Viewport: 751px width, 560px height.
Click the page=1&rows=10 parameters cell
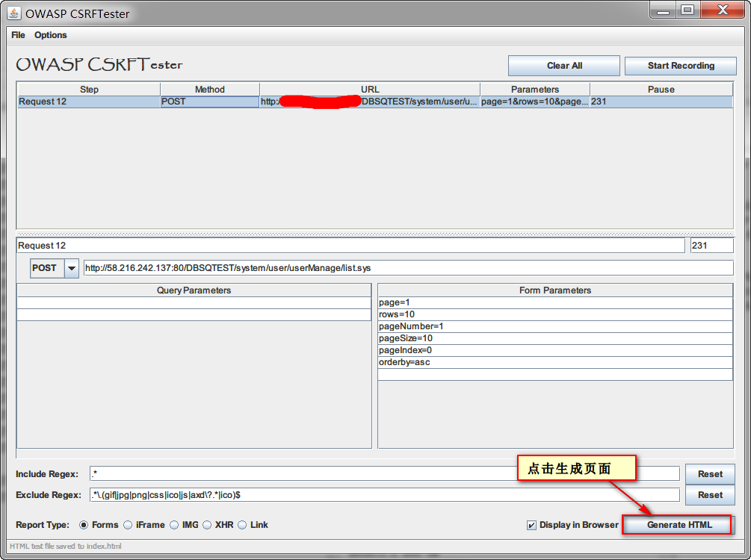[534, 102]
